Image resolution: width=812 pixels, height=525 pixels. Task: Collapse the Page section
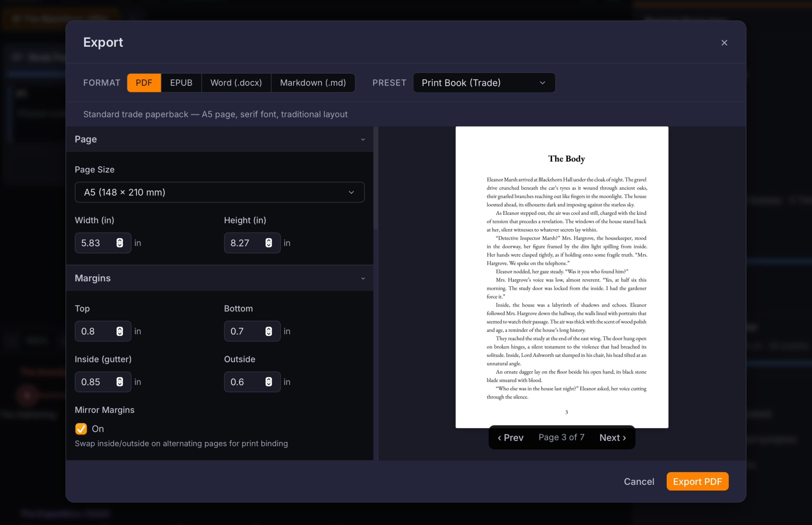pos(219,139)
